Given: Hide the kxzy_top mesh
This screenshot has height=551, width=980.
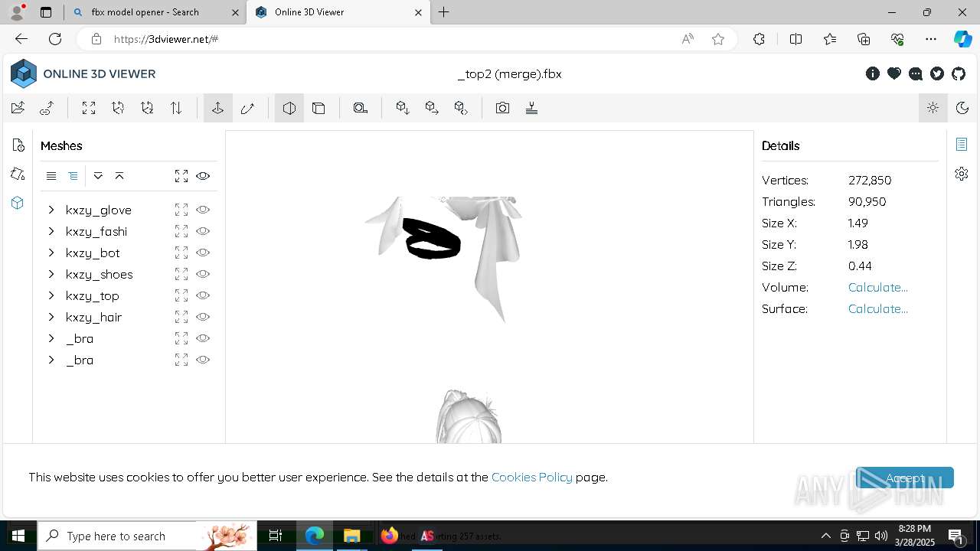Looking at the screenshot, I should [x=203, y=295].
